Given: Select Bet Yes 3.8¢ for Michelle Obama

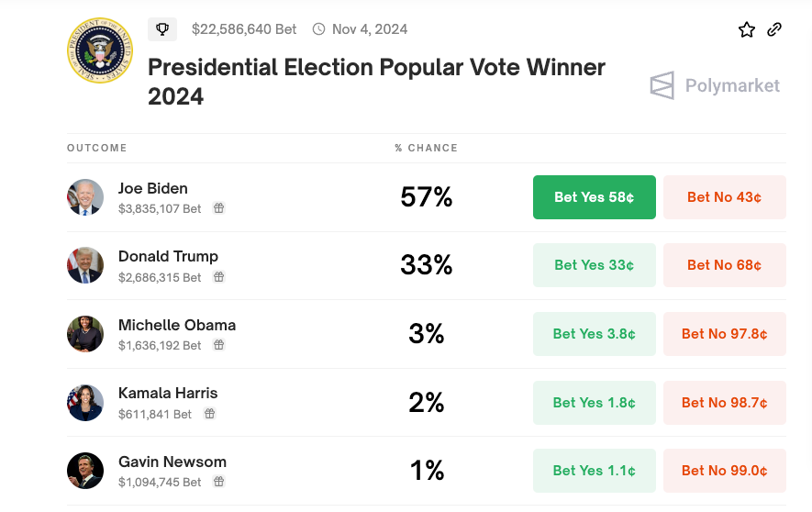Looking at the screenshot, I should pos(594,334).
